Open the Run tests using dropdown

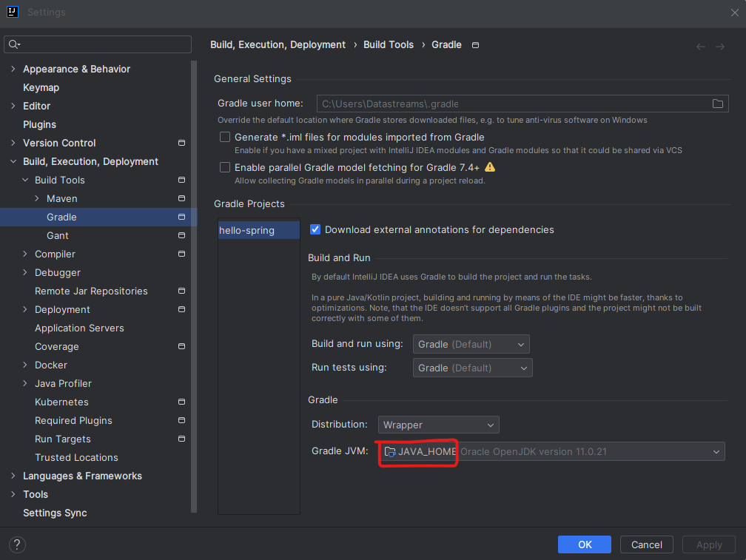coord(472,368)
